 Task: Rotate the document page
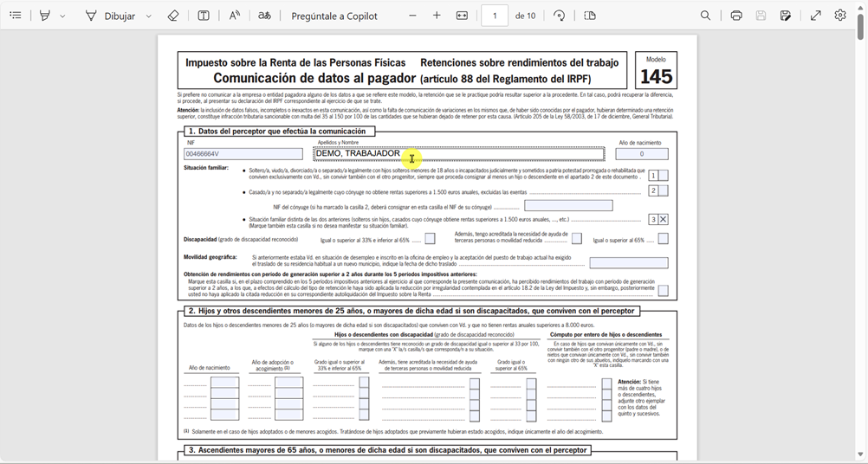pos(559,16)
